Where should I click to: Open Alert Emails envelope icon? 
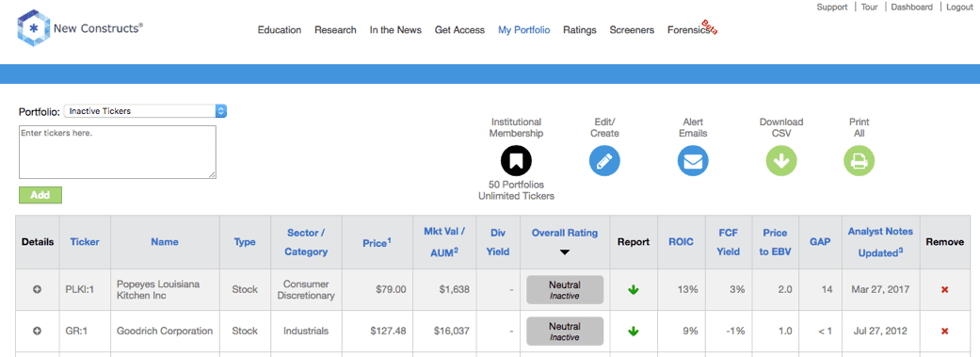(x=693, y=162)
